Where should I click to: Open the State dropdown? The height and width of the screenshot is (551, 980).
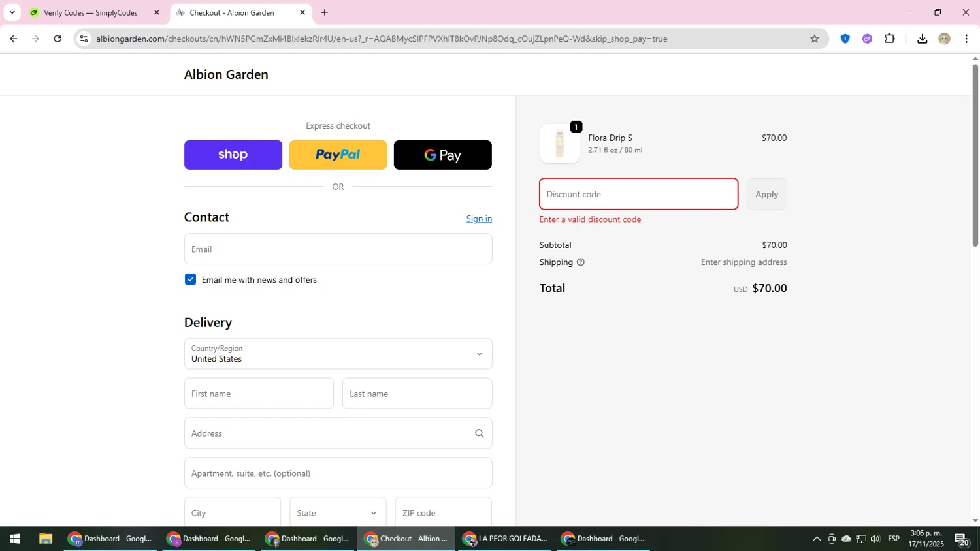click(338, 512)
